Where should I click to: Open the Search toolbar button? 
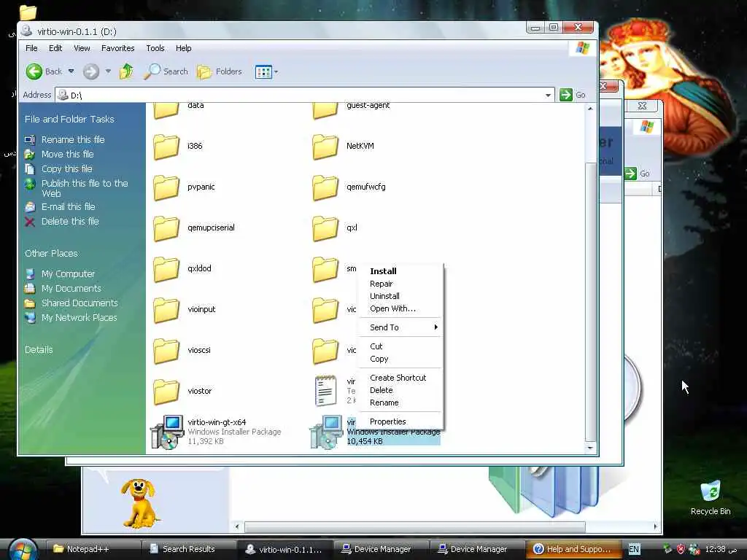tap(166, 71)
